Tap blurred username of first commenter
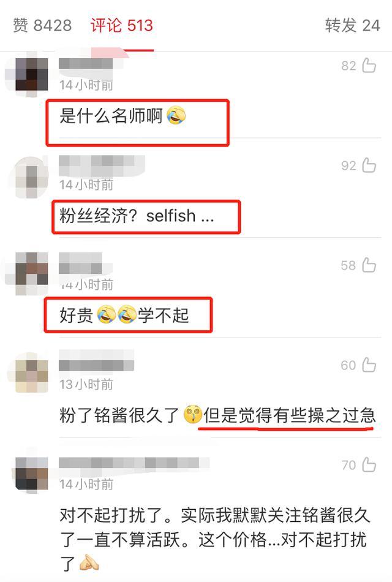This screenshot has width=392, height=582. click(86, 64)
